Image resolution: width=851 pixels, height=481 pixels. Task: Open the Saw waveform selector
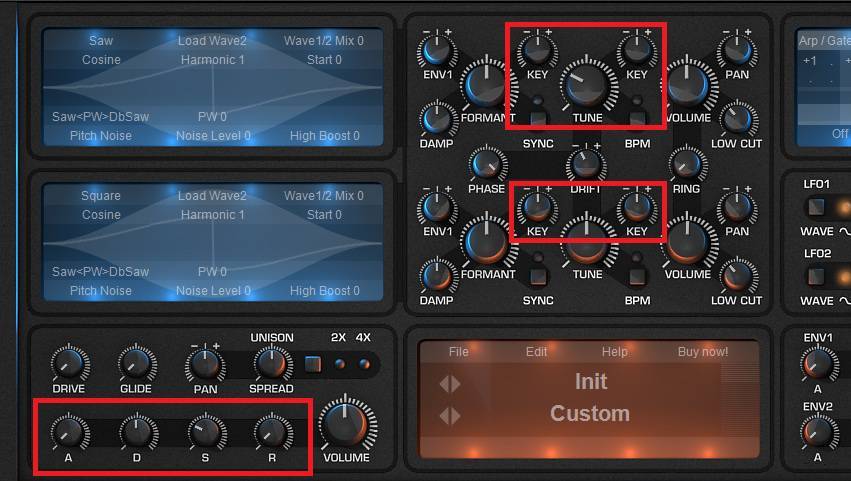coord(101,41)
